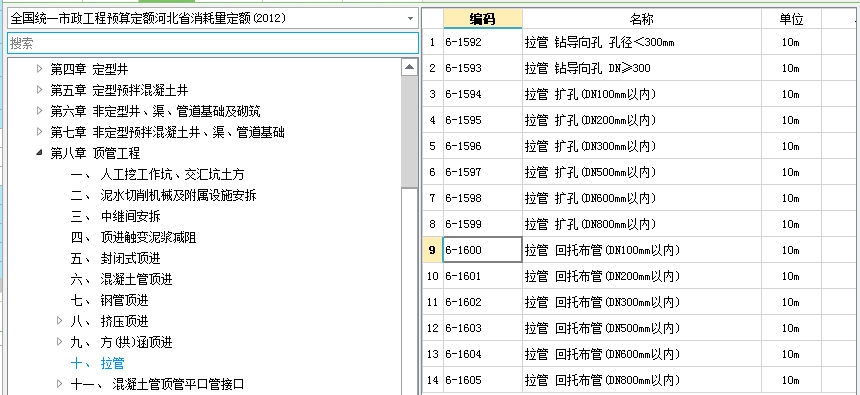860x395 pixels.
Task: Select code cell 6-1595
Action: coord(483,120)
